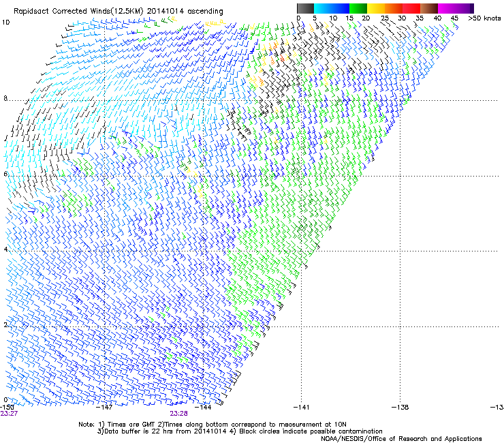Image resolution: width=504 pixels, height=443 pixels.
Task: Click the green 15-20 knots legend swatch
Action: tap(358, 8)
